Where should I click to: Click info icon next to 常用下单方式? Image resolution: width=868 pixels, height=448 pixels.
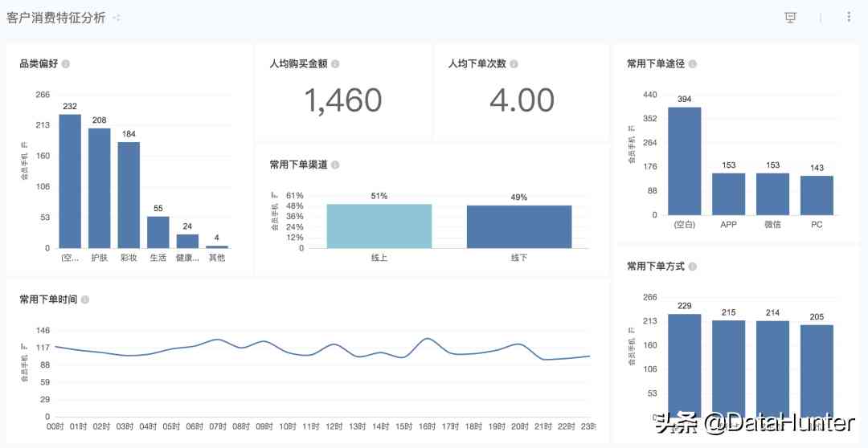(x=693, y=267)
